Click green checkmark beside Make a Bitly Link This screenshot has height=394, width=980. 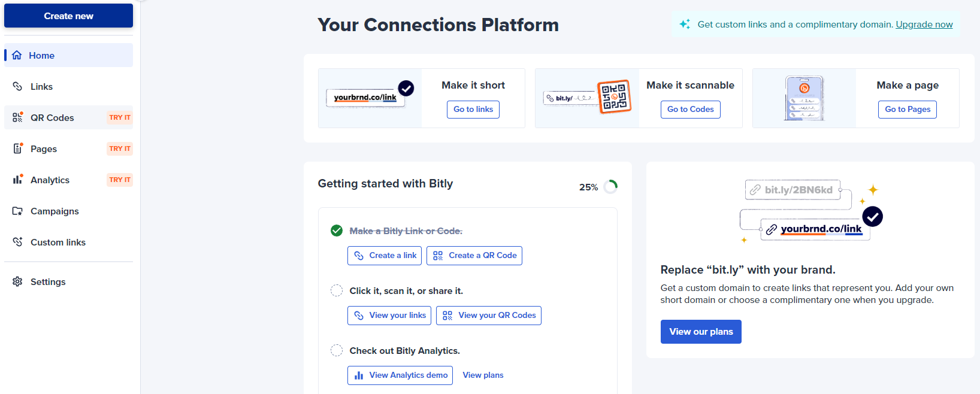(337, 231)
